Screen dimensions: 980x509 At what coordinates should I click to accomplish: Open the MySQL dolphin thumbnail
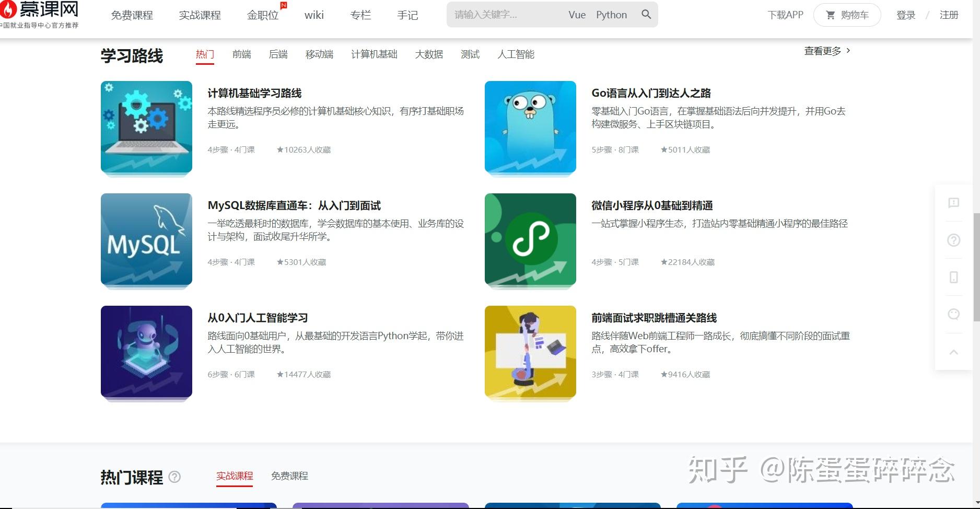146,239
